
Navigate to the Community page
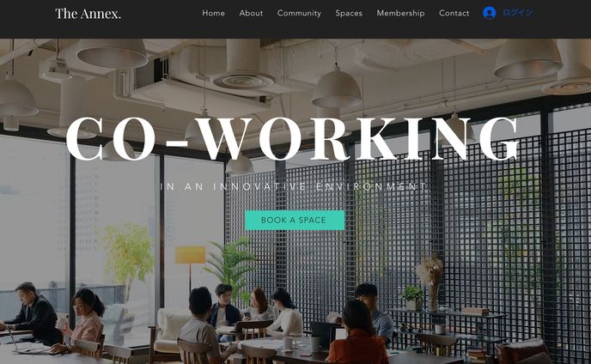(x=299, y=13)
